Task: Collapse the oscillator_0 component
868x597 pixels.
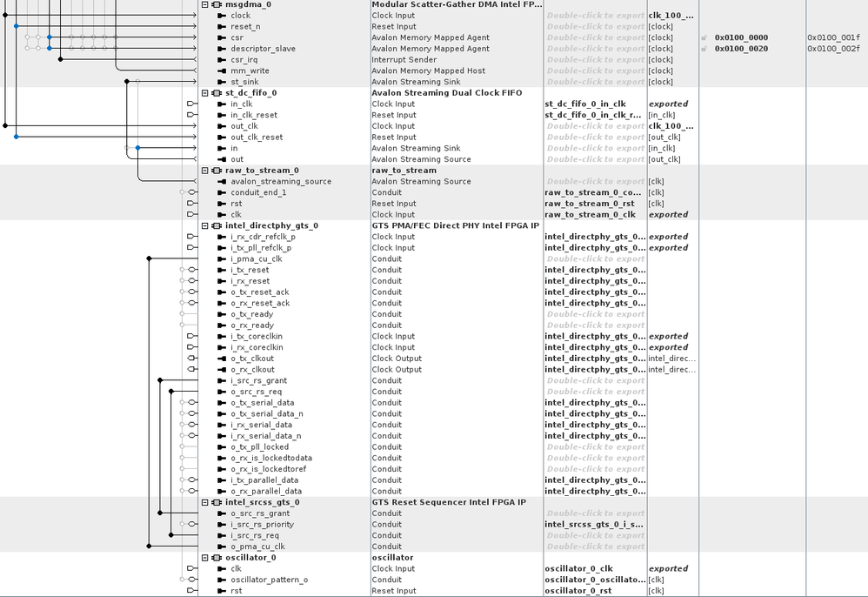Action: point(204,558)
